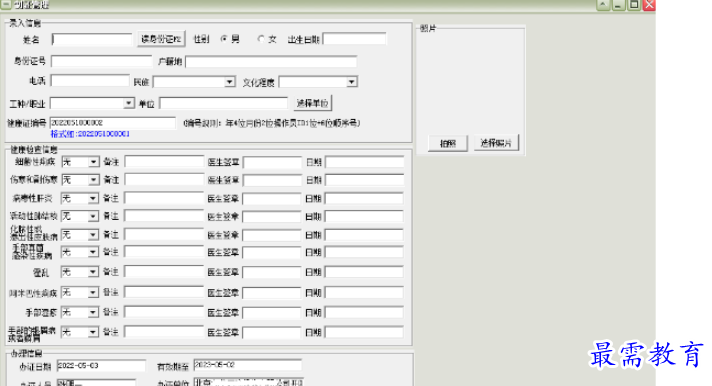Image resolution: width=712 pixels, height=386 pixels.
Task: Focus the 有效期至 field showing 2023-05-02
Action: pyautogui.click(x=248, y=365)
